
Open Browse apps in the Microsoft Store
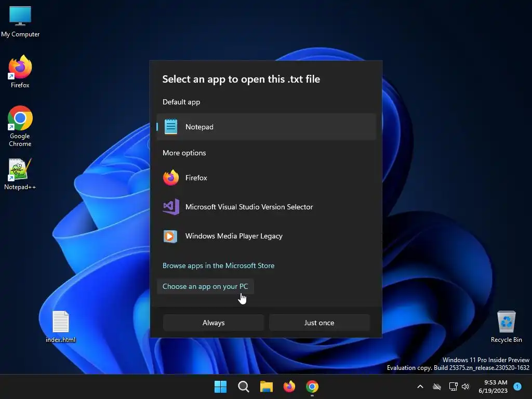click(x=219, y=265)
